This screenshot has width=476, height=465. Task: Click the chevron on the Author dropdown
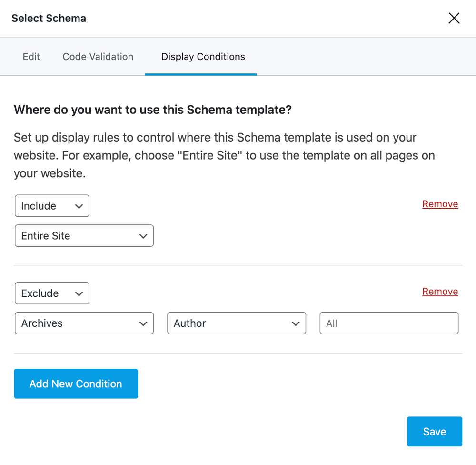296,323
